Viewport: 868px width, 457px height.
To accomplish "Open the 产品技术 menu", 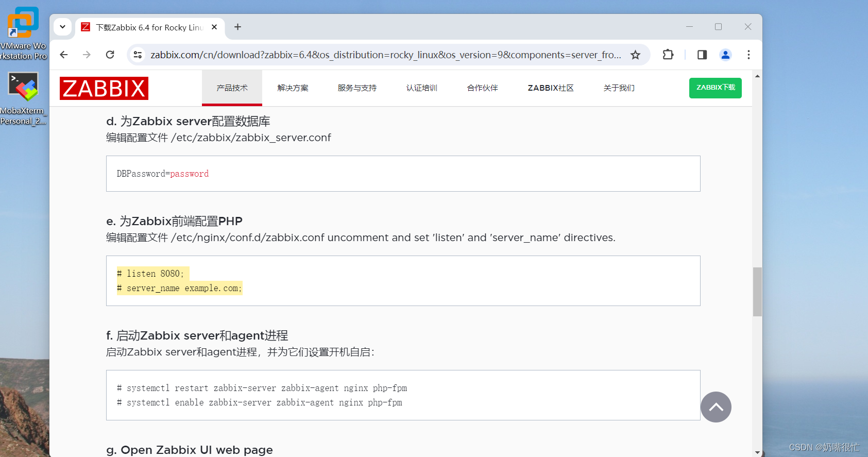I will 232,88.
